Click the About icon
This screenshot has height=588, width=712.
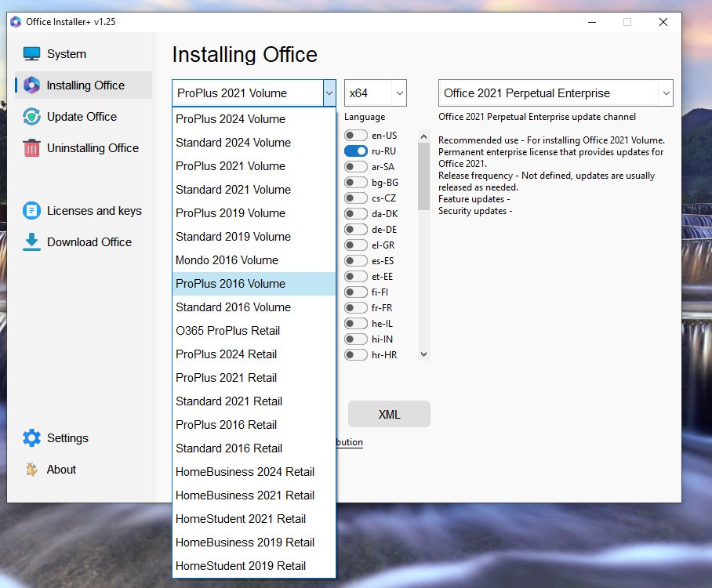coord(32,470)
